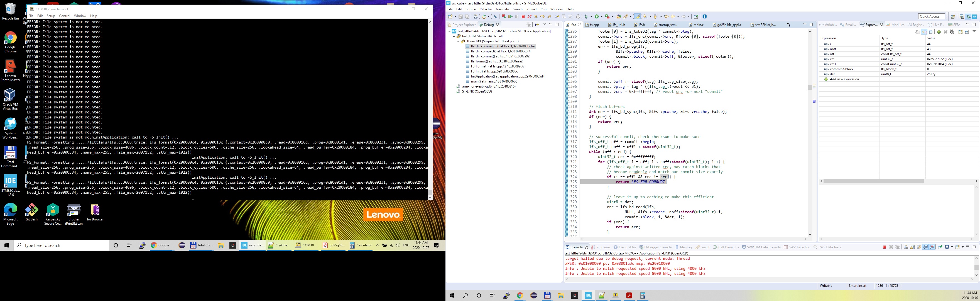
Task: Open the Project menu
Action: point(531,9)
